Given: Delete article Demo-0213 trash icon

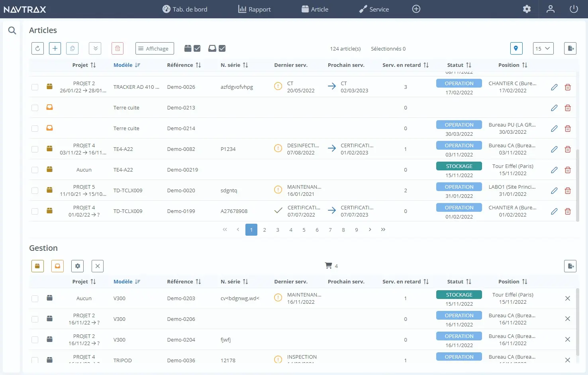Looking at the screenshot, I should coord(568,108).
